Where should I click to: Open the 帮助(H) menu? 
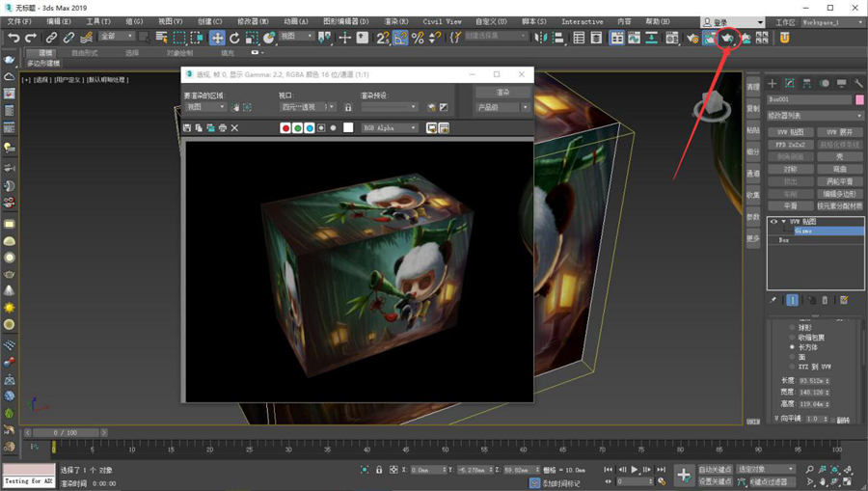[x=658, y=21]
